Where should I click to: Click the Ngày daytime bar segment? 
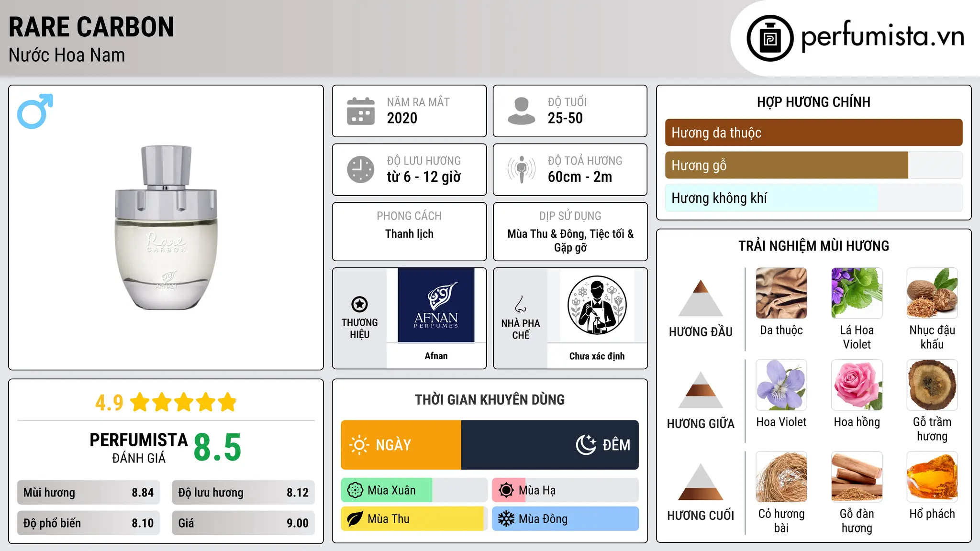pos(401,445)
